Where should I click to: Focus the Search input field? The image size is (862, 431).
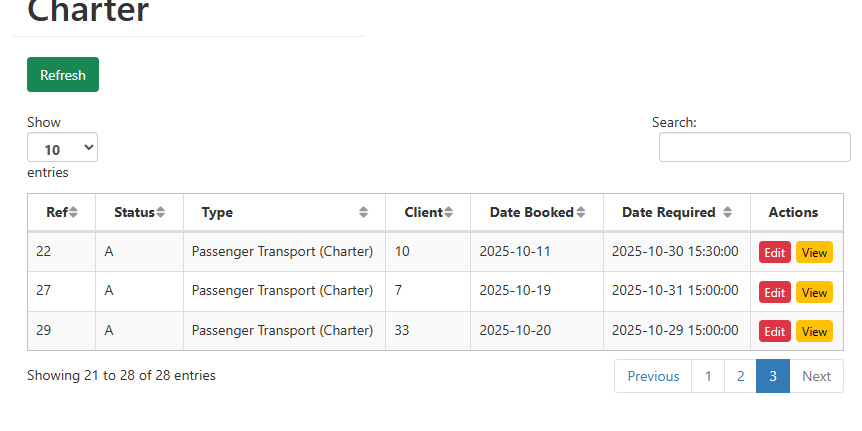click(754, 147)
